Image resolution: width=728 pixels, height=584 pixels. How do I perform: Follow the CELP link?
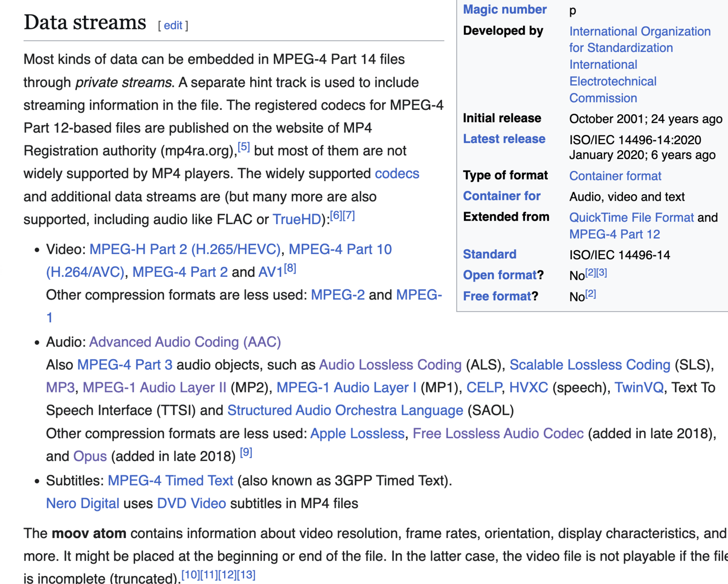pyautogui.click(x=484, y=388)
